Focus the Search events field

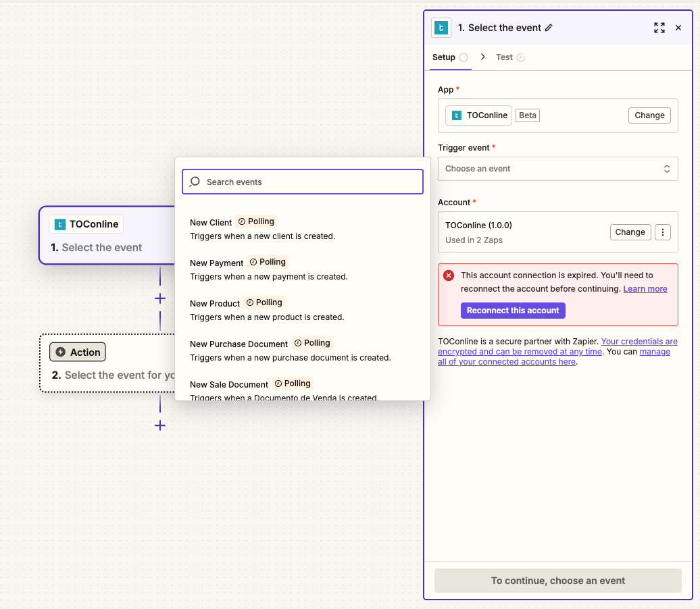click(303, 182)
